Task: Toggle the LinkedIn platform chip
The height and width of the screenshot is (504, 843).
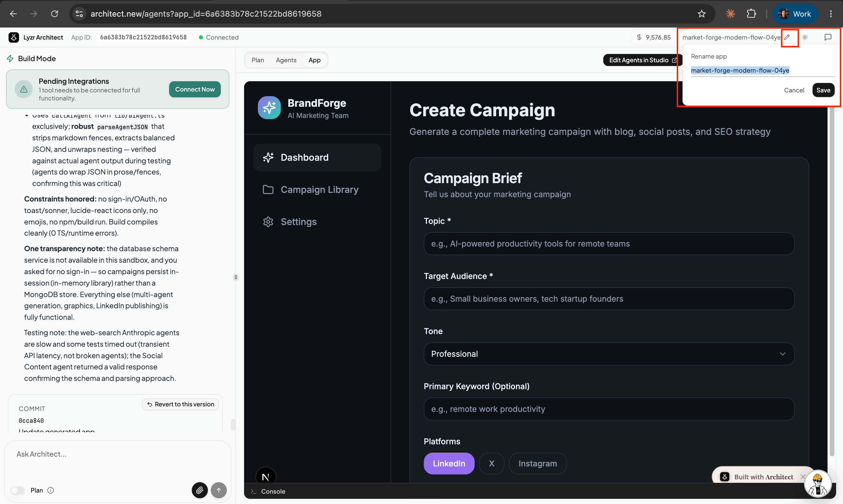Action: [449, 464]
